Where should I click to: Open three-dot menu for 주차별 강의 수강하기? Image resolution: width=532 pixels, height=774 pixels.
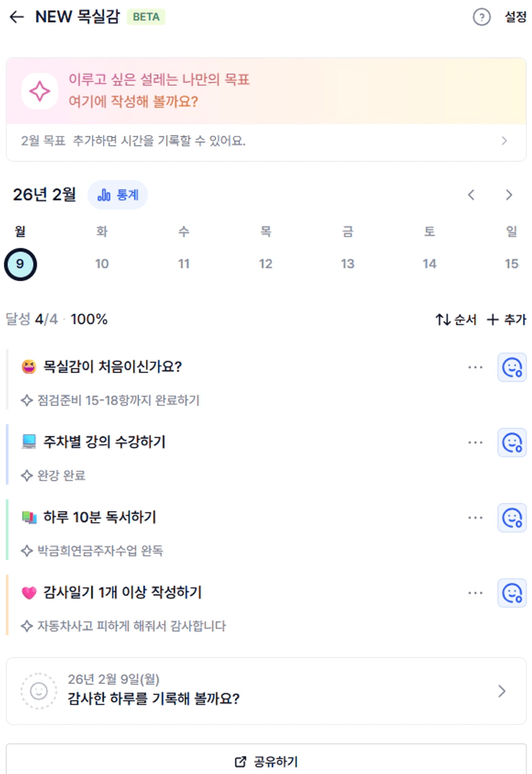pos(475,443)
